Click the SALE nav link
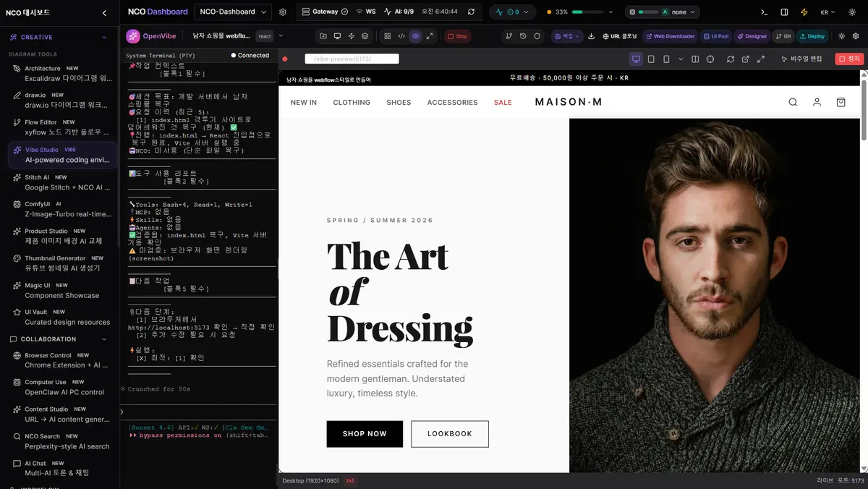This screenshot has height=489, width=868. [x=503, y=103]
